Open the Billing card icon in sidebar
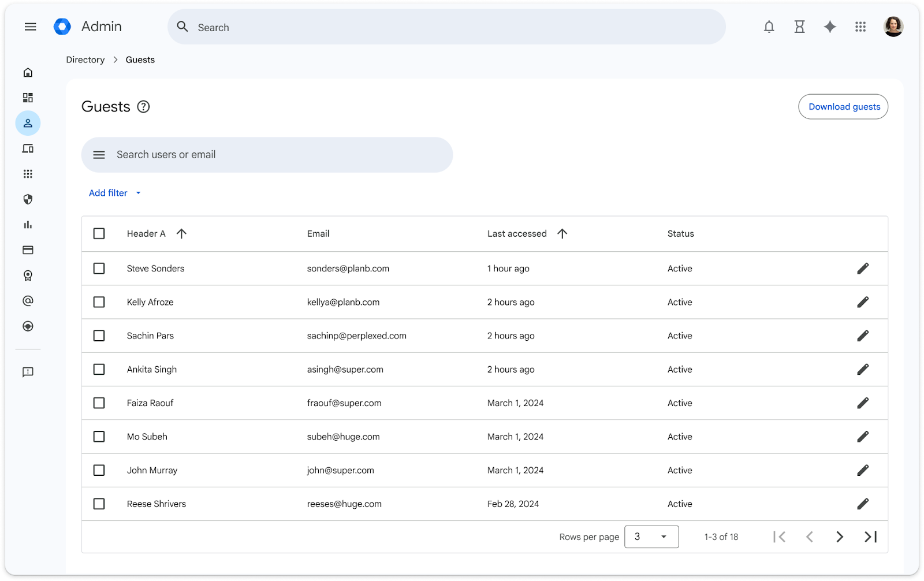 pos(28,250)
